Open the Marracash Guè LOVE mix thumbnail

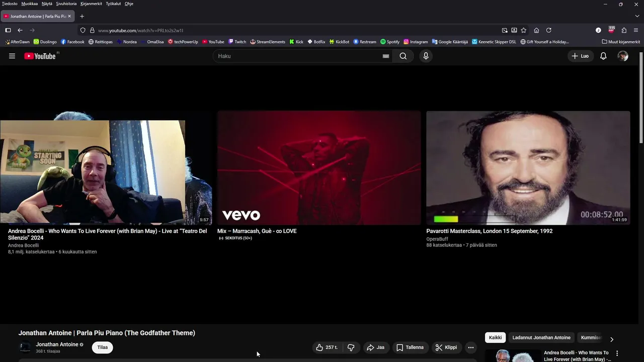[319, 168]
